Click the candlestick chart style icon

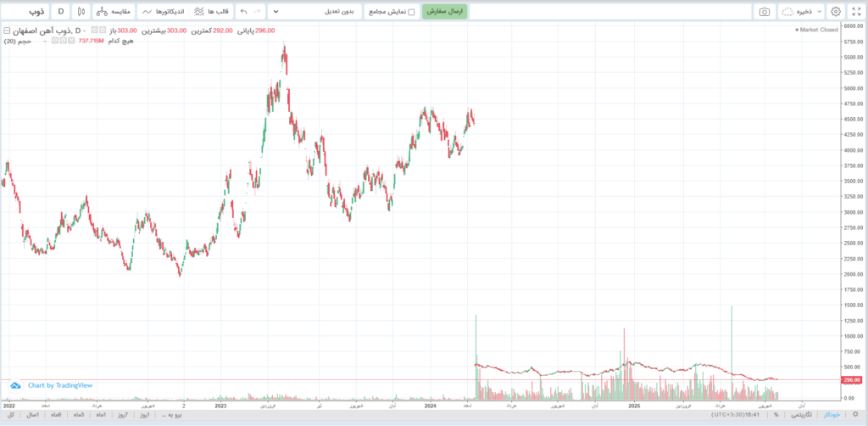(x=81, y=12)
